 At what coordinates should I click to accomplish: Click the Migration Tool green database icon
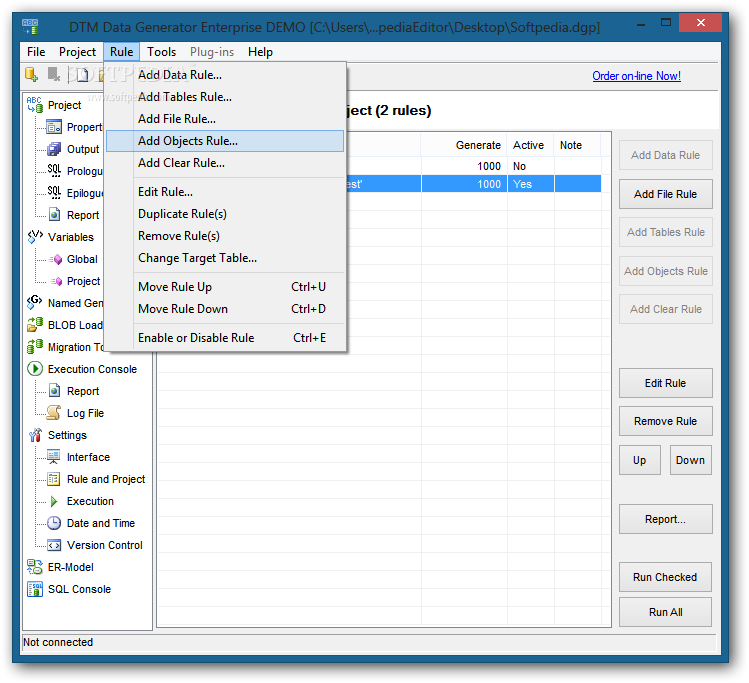(x=34, y=347)
